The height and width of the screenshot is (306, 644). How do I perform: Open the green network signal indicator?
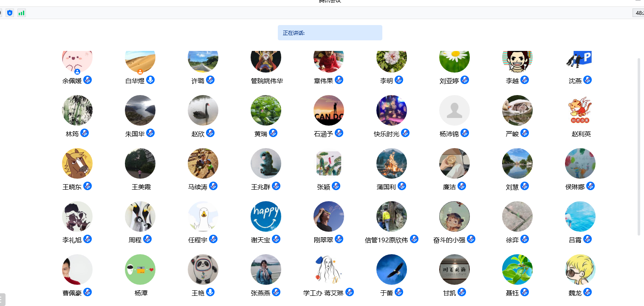tap(21, 13)
